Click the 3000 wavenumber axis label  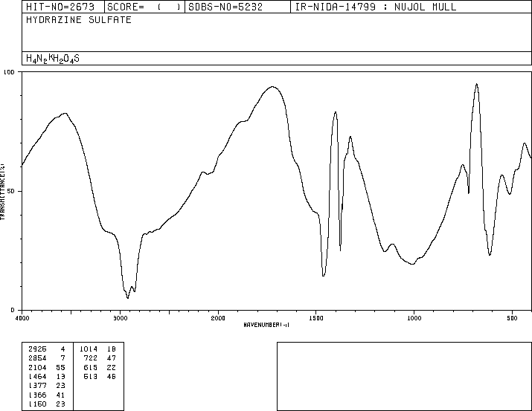120,318
